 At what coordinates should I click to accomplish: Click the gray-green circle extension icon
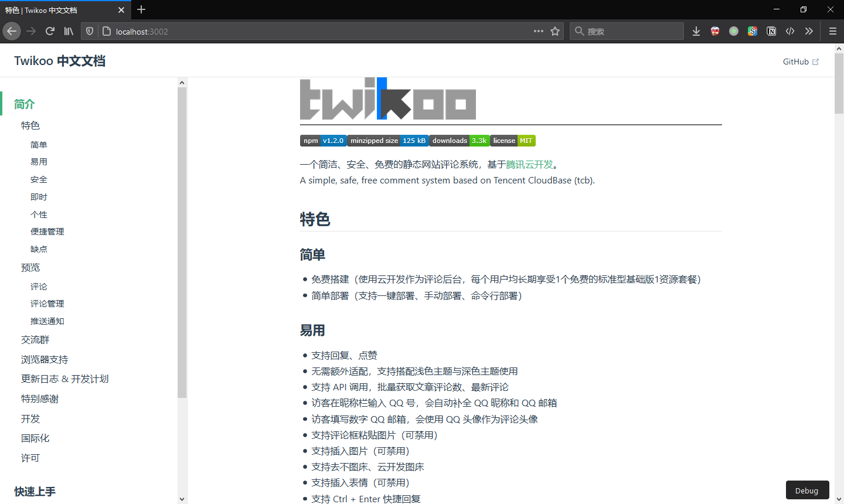pos(734,31)
